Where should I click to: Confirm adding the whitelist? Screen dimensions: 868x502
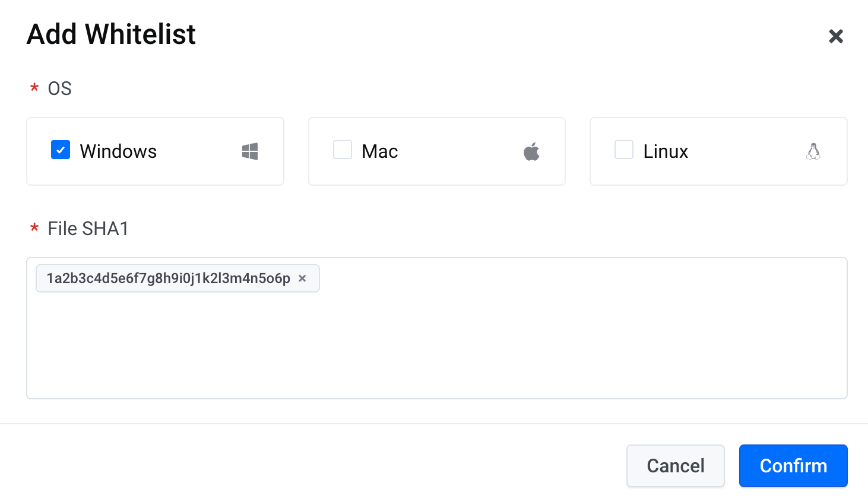(793, 466)
